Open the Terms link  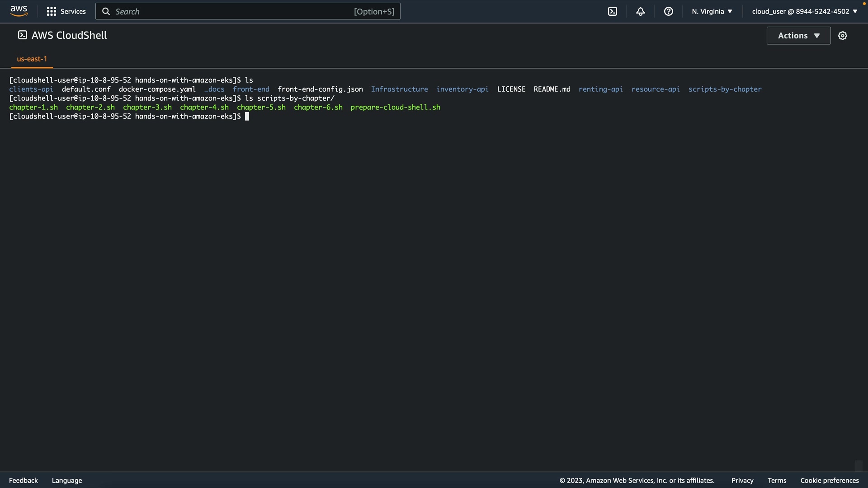tap(777, 480)
